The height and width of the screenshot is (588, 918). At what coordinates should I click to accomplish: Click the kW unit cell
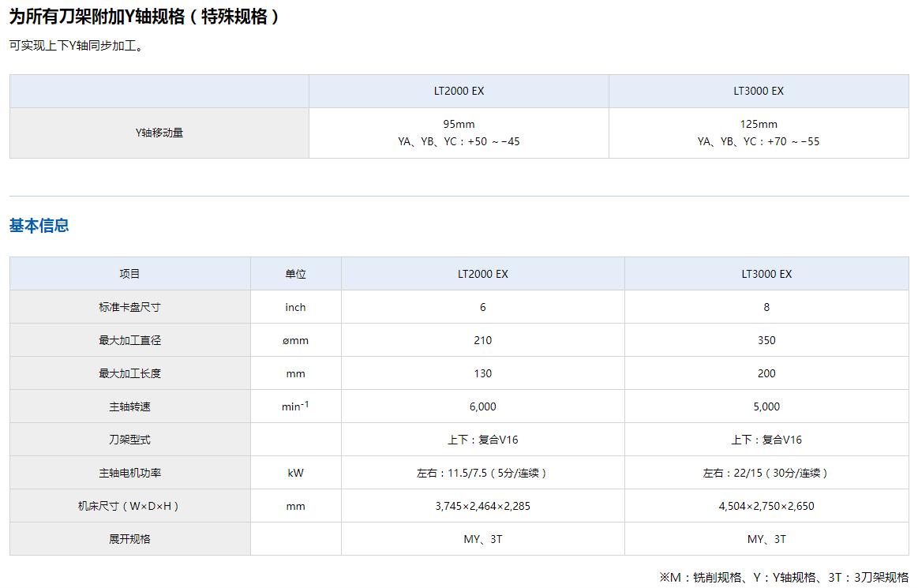(296, 474)
